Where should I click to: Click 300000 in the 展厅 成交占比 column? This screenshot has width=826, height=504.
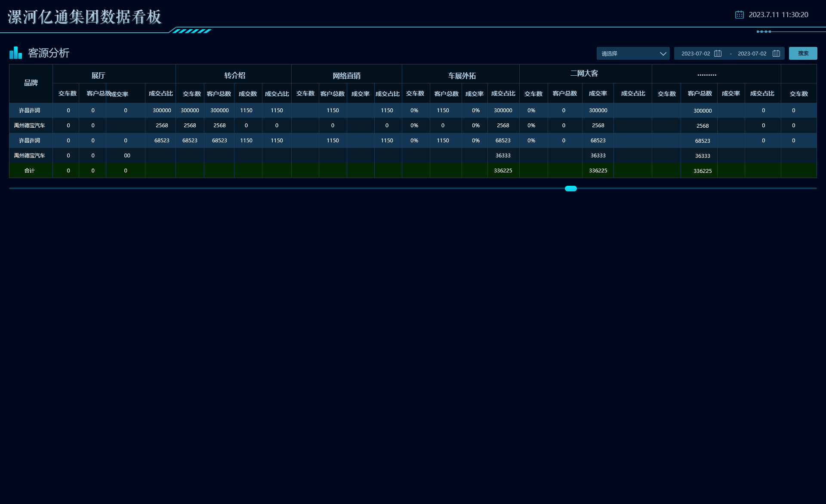(x=162, y=111)
